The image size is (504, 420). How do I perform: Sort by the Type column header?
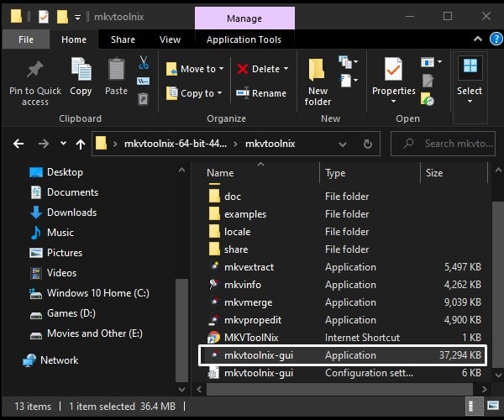[x=370, y=173]
